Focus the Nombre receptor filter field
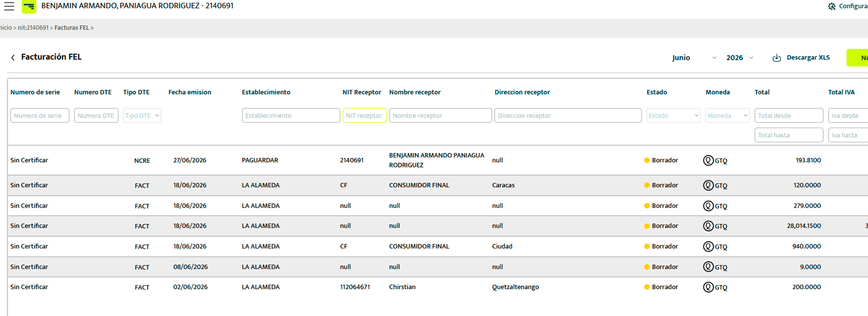The image size is (868, 316). (440, 116)
